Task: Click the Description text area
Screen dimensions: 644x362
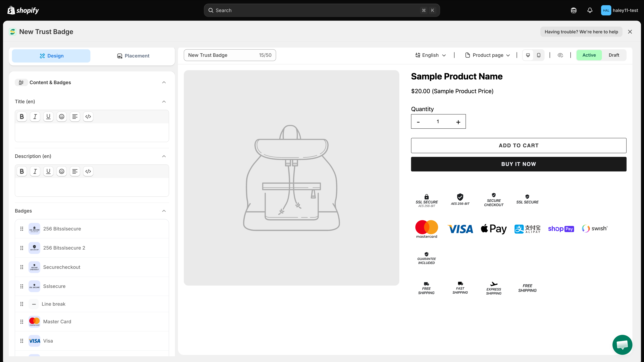Action: tap(92, 187)
